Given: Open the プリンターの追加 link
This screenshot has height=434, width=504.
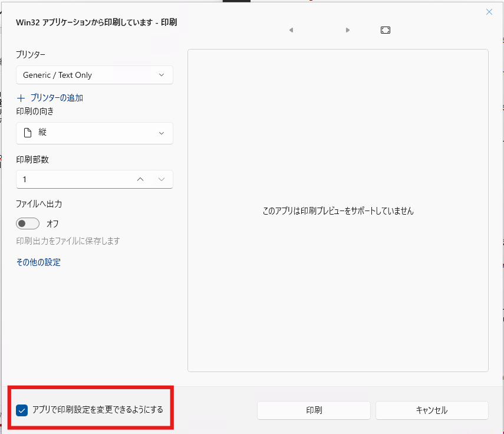Looking at the screenshot, I should (57, 98).
